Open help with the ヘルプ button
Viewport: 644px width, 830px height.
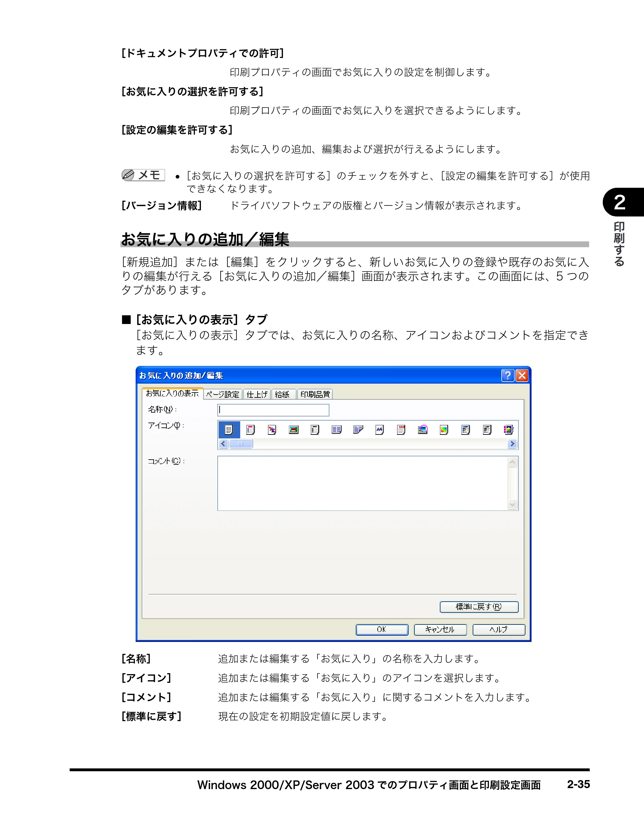coord(499,630)
